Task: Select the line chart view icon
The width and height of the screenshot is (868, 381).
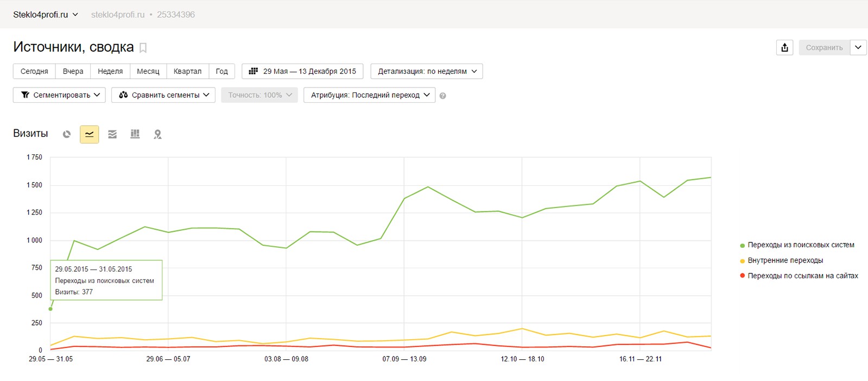Action: pyautogui.click(x=90, y=134)
